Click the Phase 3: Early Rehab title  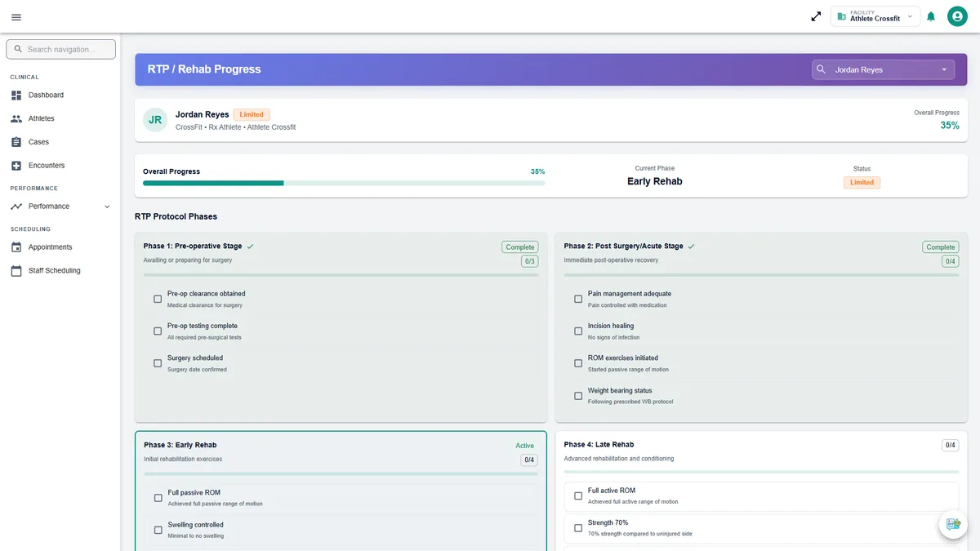(180, 446)
